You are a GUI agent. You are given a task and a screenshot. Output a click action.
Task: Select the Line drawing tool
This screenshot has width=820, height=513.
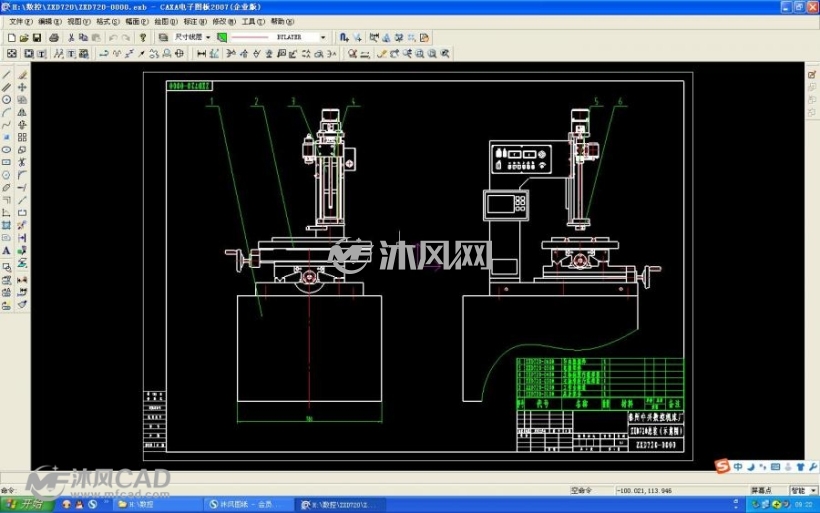coord(6,75)
